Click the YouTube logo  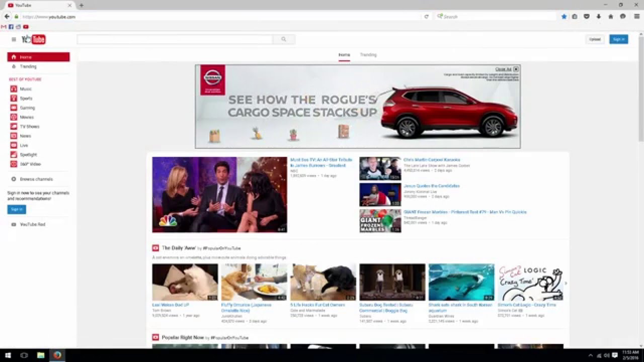pos(34,39)
